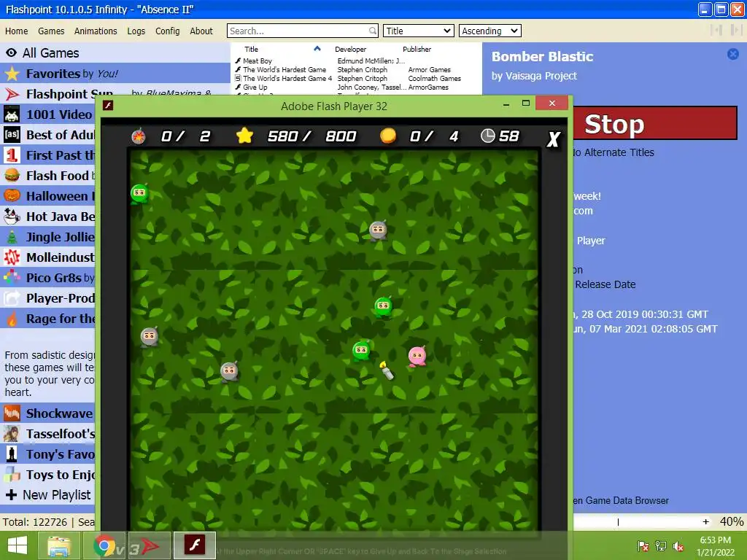Click the lit candle in the game field

(387, 370)
